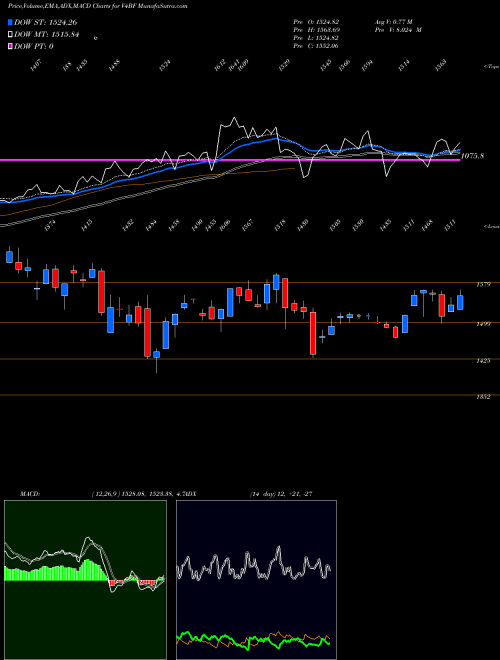Open the dark blue ADX indicator panel
The height and width of the screenshot is (660, 500).
pos(256,580)
